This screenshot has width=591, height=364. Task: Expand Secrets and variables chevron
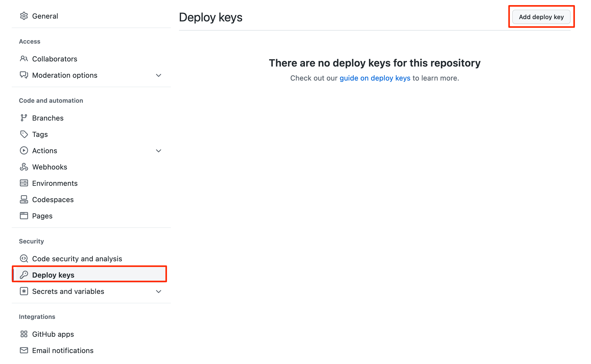click(x=159, y=291)
